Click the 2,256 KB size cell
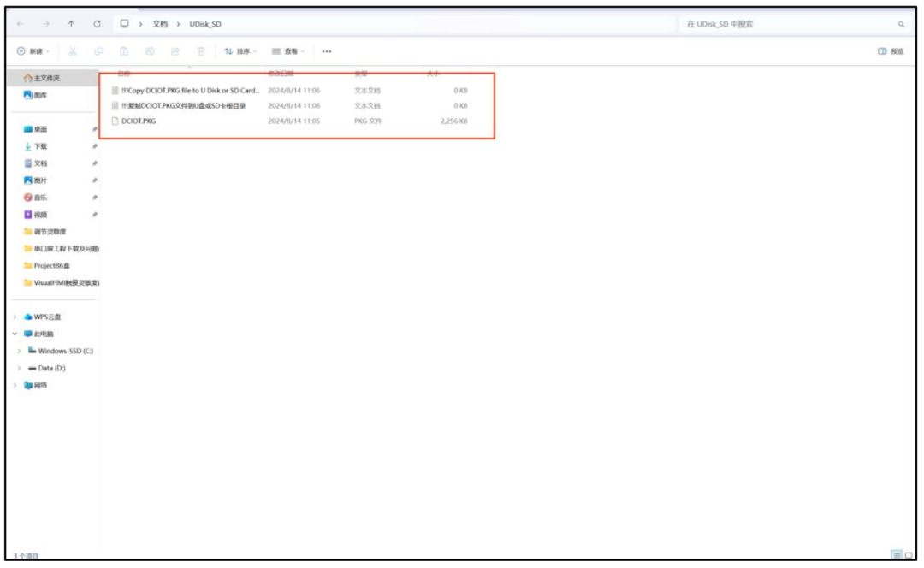 click(x=453, y=121)
